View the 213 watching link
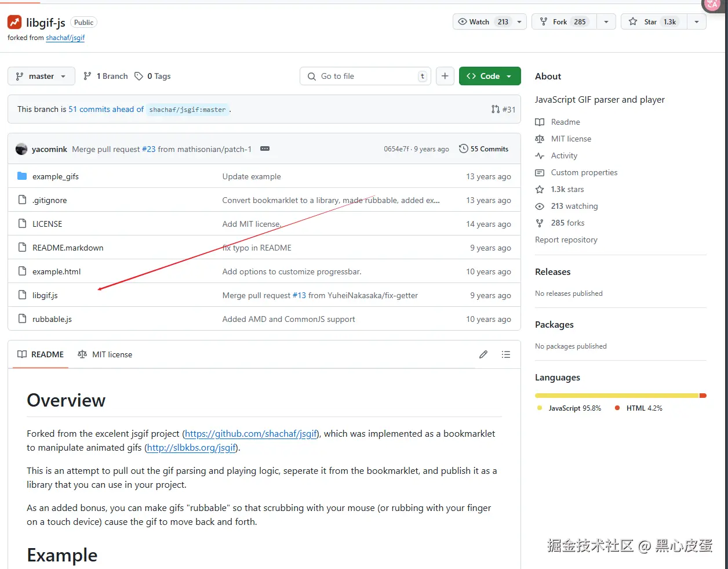Screen dimensions: 728x569 point(574,206)
